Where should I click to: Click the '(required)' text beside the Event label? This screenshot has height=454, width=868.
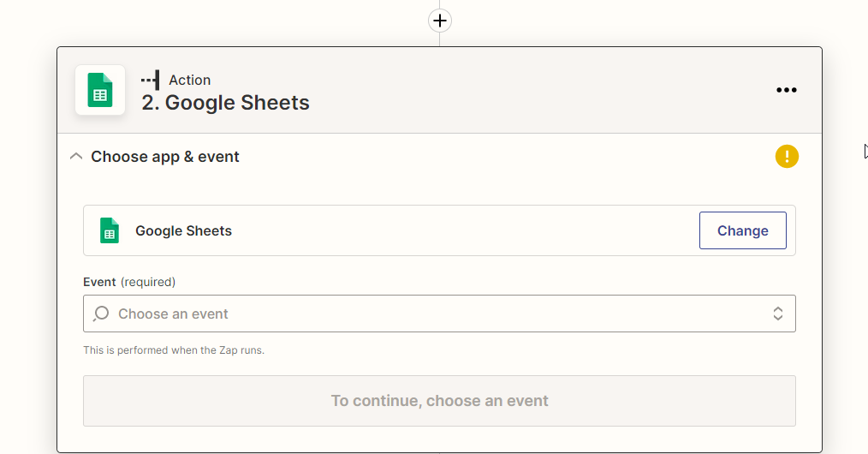pyautogui.click(x=148, y=282)
